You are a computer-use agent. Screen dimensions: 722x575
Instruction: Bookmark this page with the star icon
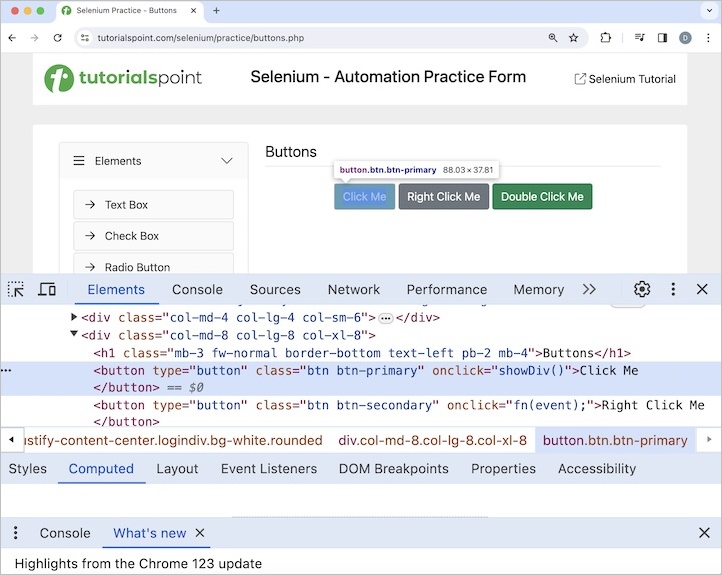click(574, 38)
